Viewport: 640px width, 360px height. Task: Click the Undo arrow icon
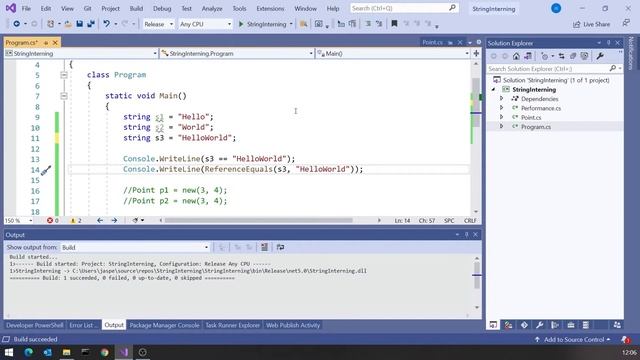pyautogui.click(x=107, y=24)
